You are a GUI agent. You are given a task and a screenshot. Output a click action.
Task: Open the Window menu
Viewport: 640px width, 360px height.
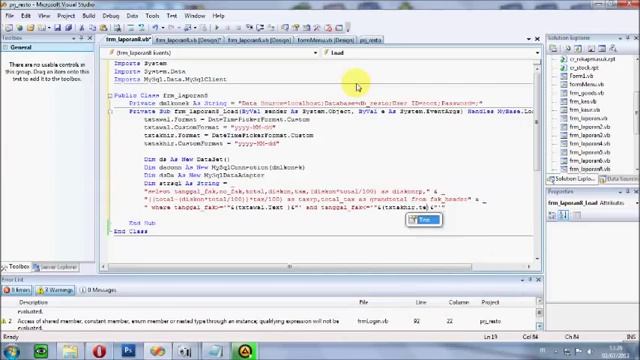tap(195, 16)
